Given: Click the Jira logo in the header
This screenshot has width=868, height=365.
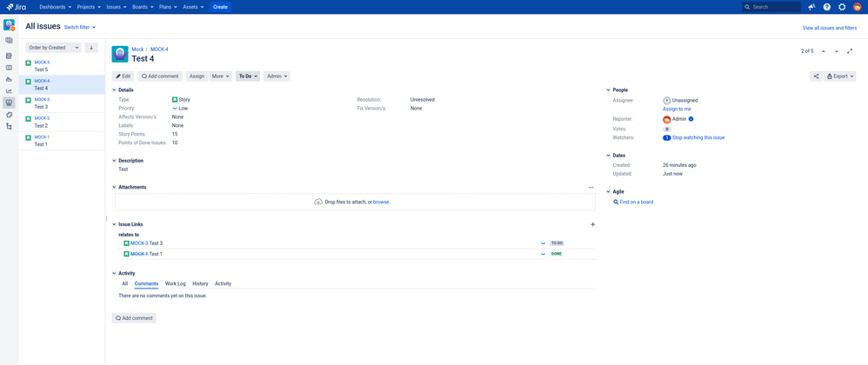Looking at the screenshot, I should click(x=16, y=7).
